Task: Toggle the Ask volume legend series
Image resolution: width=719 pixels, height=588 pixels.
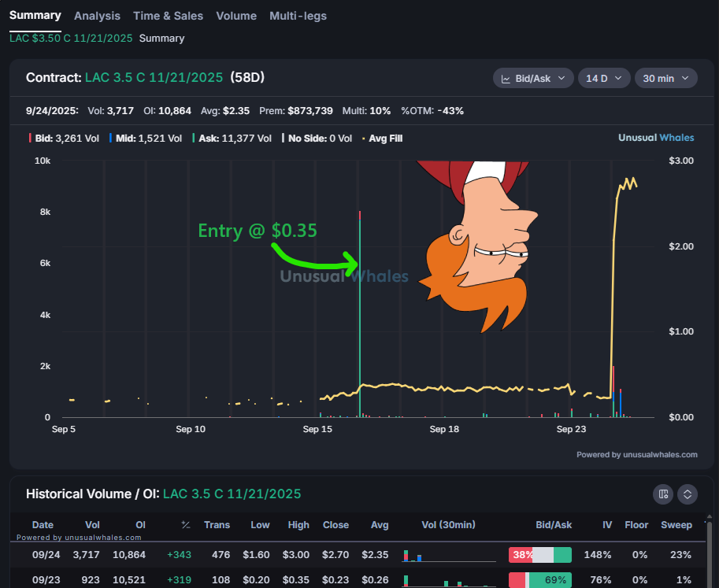Action: pyautogui.click(x=232, y=139)
